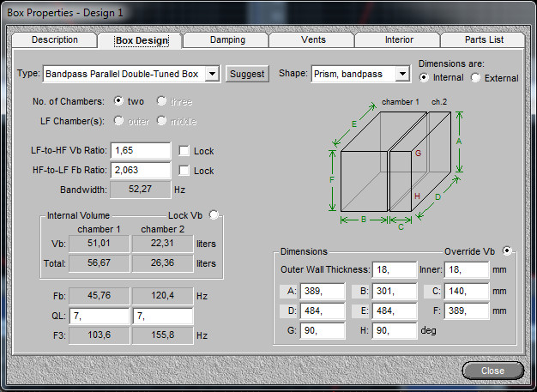The image size is (537, 392).
Task: Click the dimension D label button
Action: 289,311
